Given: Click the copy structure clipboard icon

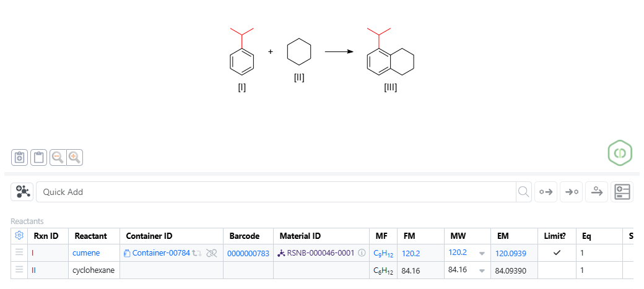Looking at the screenshot, I should point(20,157).
